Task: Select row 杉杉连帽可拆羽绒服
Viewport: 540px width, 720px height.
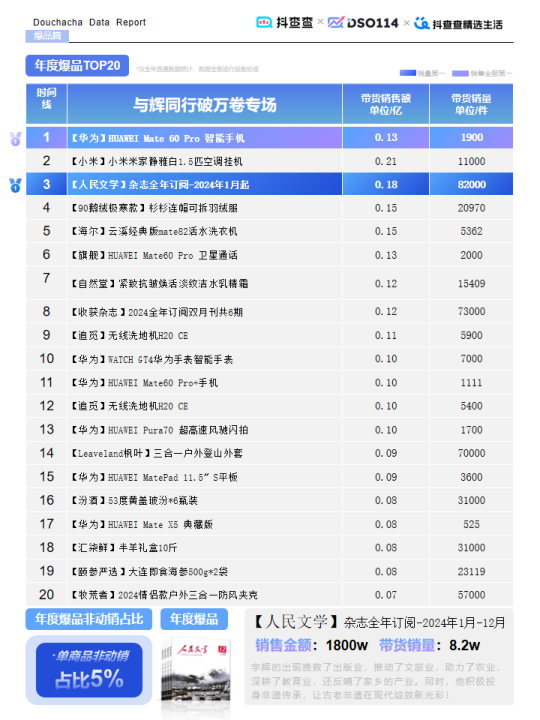Action: coord(270,208)
